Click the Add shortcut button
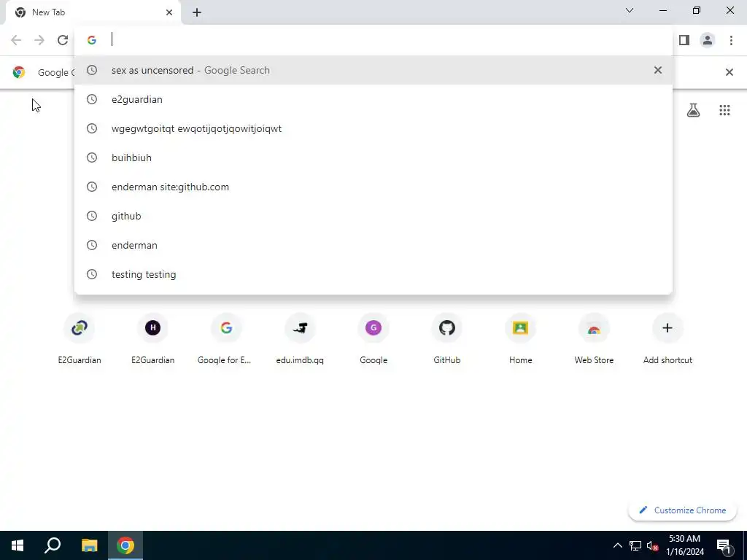 point(667,339)
